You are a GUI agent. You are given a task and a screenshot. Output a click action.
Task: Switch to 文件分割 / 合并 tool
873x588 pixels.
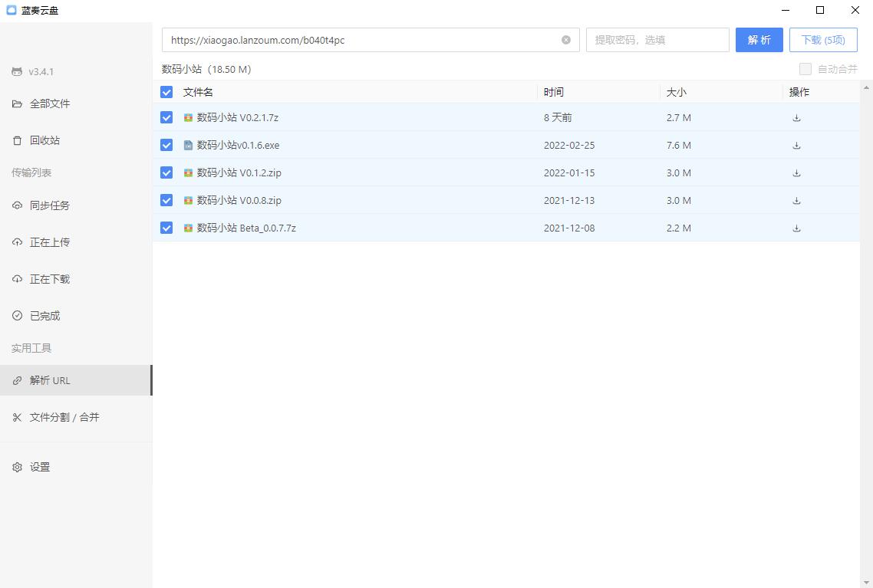pos(64,418)
